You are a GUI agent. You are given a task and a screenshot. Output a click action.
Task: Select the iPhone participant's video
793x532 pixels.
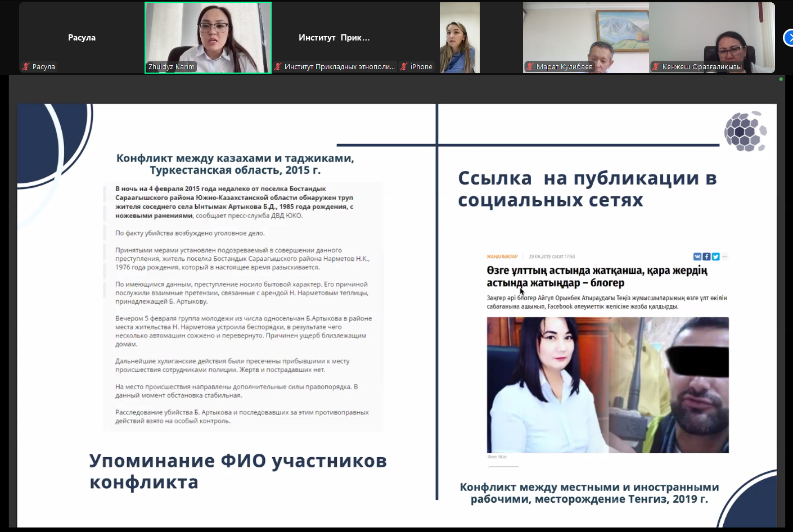coord(459,38)
